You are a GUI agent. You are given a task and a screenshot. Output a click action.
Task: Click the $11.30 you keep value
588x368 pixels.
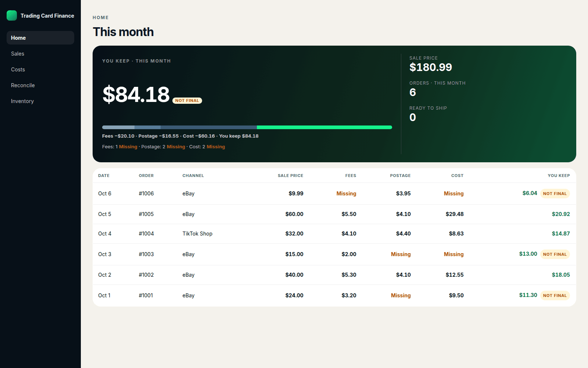(x=528, y=295)
